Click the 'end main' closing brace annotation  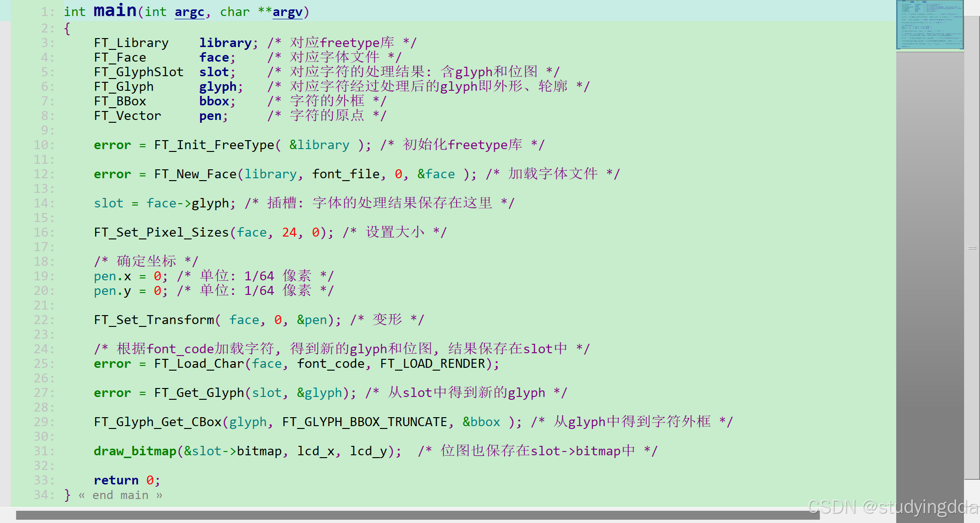coord(120,495)
